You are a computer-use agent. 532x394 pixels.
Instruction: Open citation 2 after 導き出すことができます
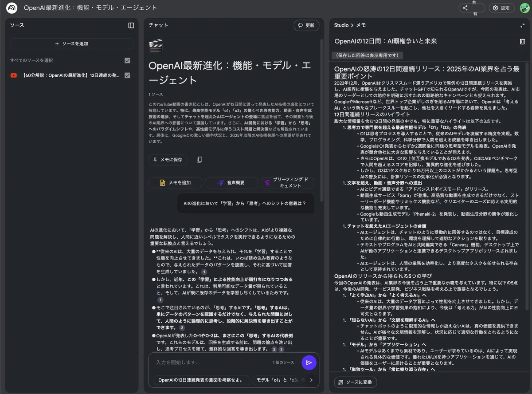tap(182, 328)
